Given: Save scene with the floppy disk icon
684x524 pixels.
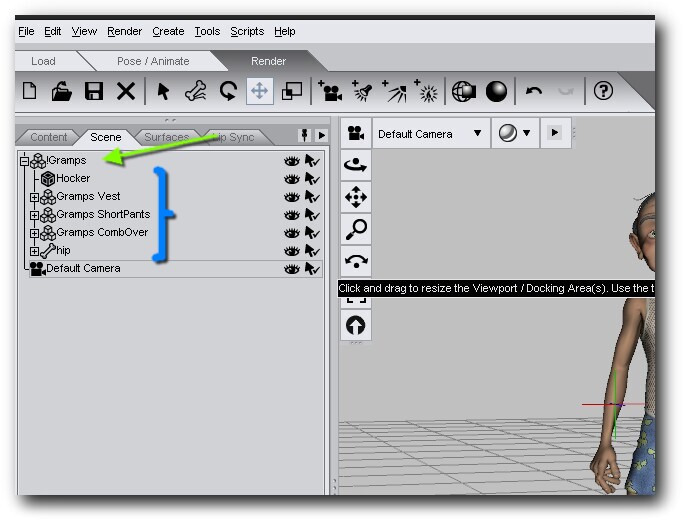Looking at the screenshot, I should tap(94, 92).
